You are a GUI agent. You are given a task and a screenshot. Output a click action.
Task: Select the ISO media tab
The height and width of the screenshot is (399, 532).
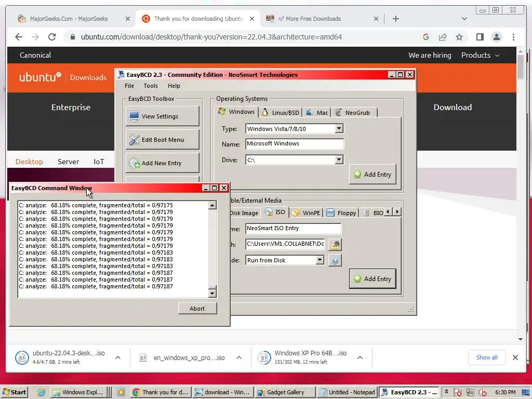point(275,212)
